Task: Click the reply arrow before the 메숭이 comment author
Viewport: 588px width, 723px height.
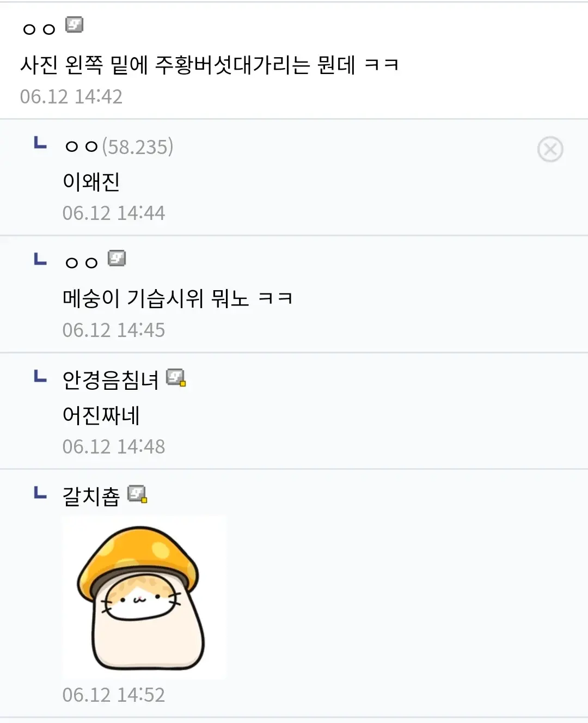Action: pyautogui.click(x=40, y=259)
